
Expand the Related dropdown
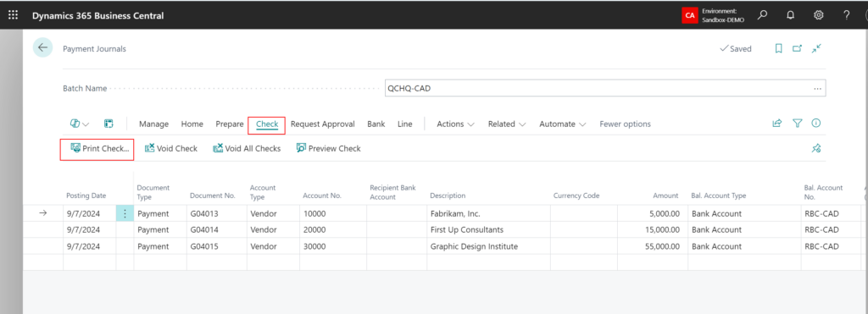pos(507,124)
